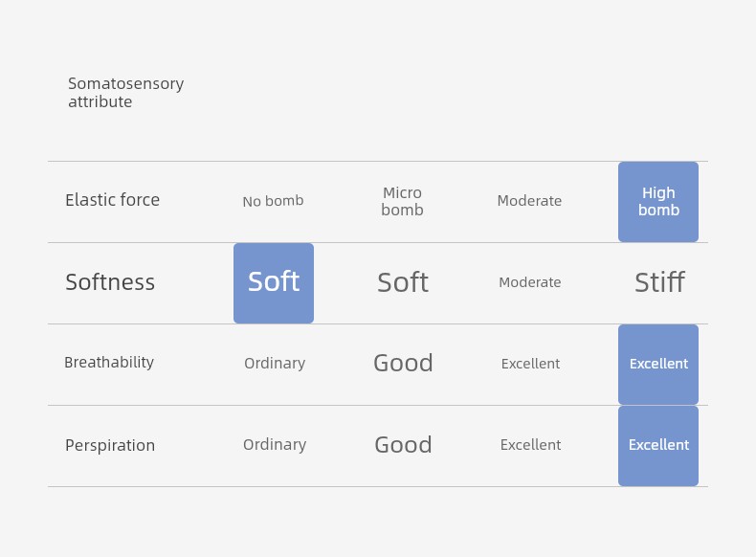Select Ordinary in the Breathability row
The height and width of the screenshot is (557, 756).
(x=275, y=363)
